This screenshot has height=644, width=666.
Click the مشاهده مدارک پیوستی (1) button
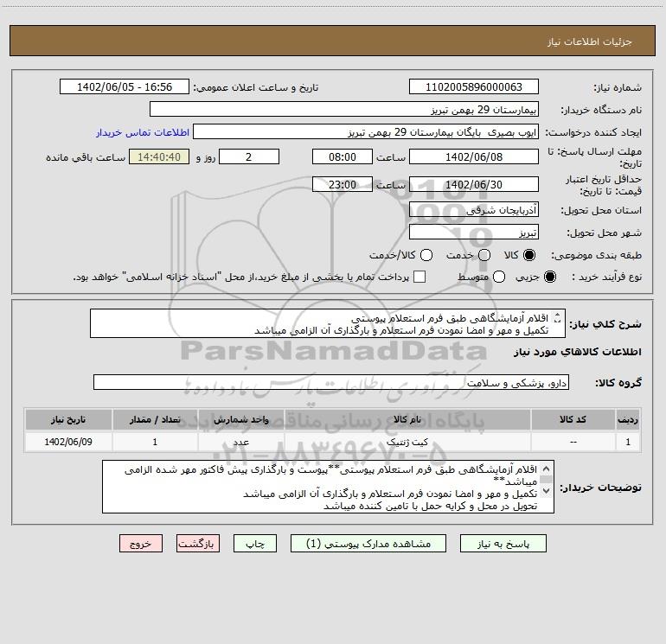(x=368, y=544)
